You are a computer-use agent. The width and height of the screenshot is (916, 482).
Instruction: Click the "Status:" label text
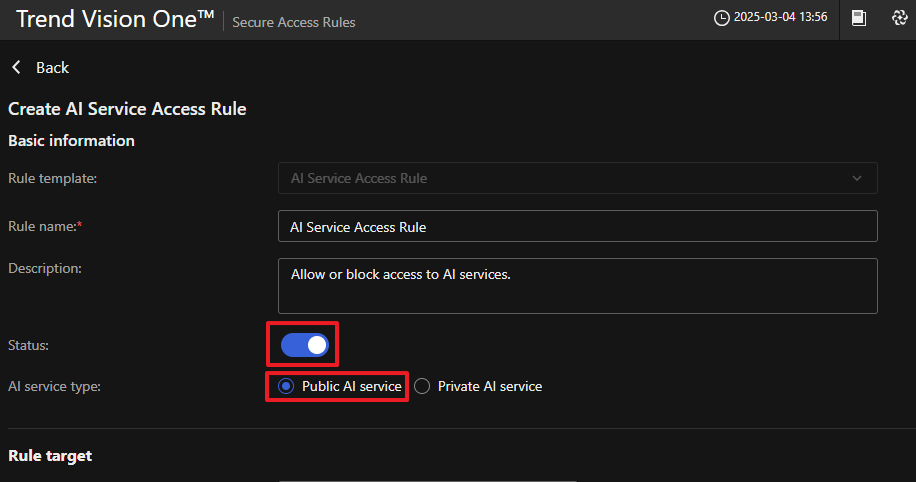(x=28, y=345)
